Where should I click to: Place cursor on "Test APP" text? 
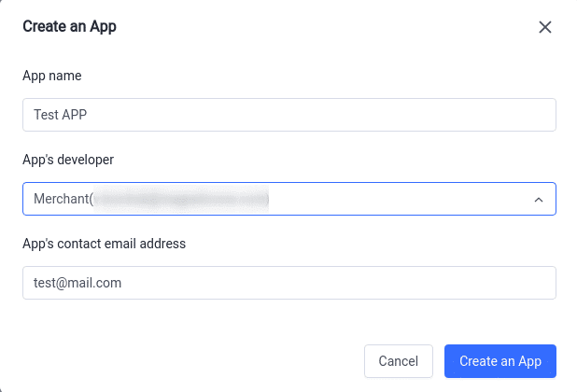click(x=60, y=116)
